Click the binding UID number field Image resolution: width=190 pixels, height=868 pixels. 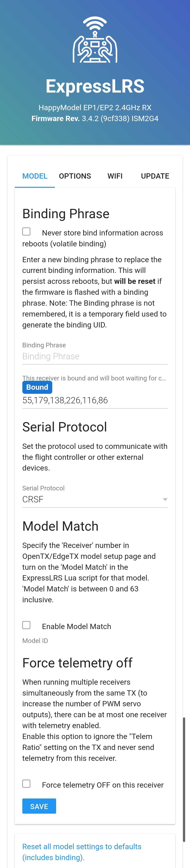[95, 400]
